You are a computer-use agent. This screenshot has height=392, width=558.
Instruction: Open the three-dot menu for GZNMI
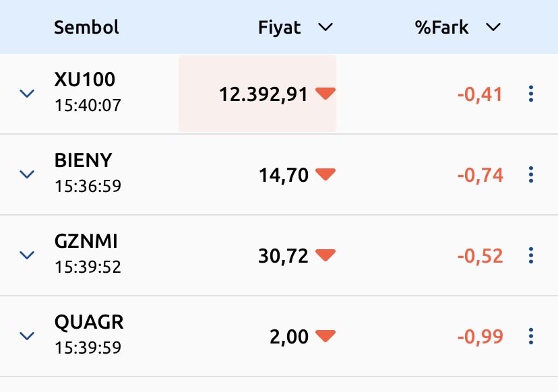coord(530,255)
